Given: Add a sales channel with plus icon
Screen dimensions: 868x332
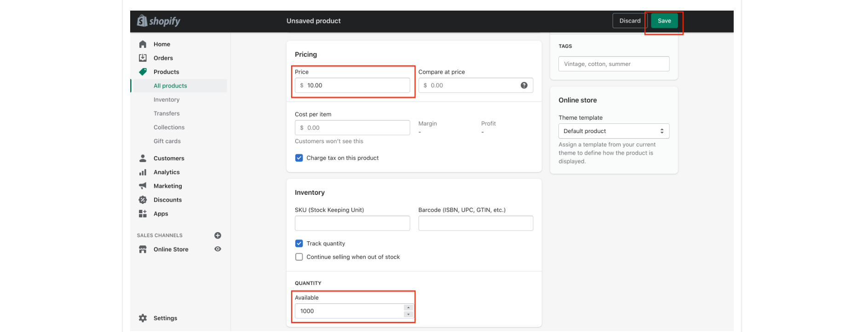Looking at the screenshot, I should click(x=218, y=235).
